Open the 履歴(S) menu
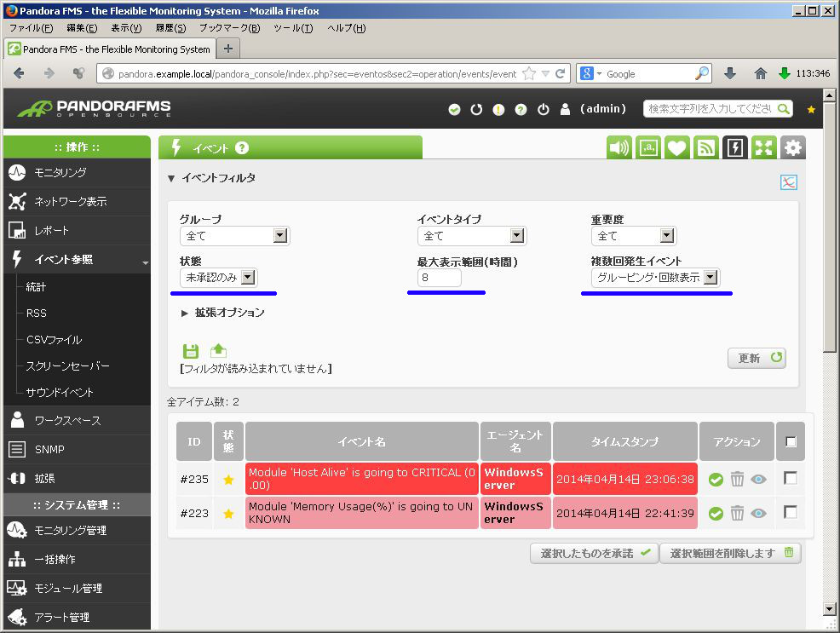The image size is (840, 633). [170, 28]
